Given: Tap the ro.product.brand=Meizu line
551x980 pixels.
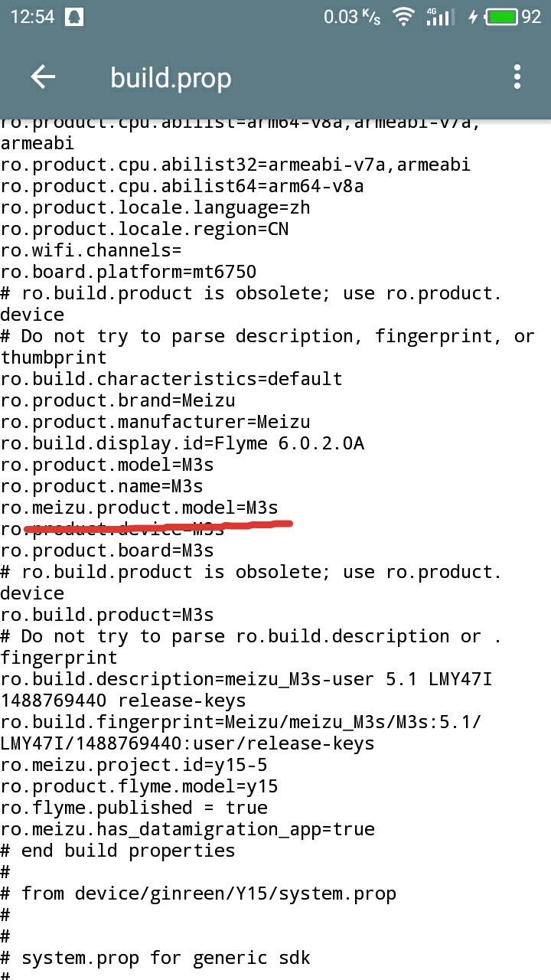Looking at the screenshot, I should point(118,400).
